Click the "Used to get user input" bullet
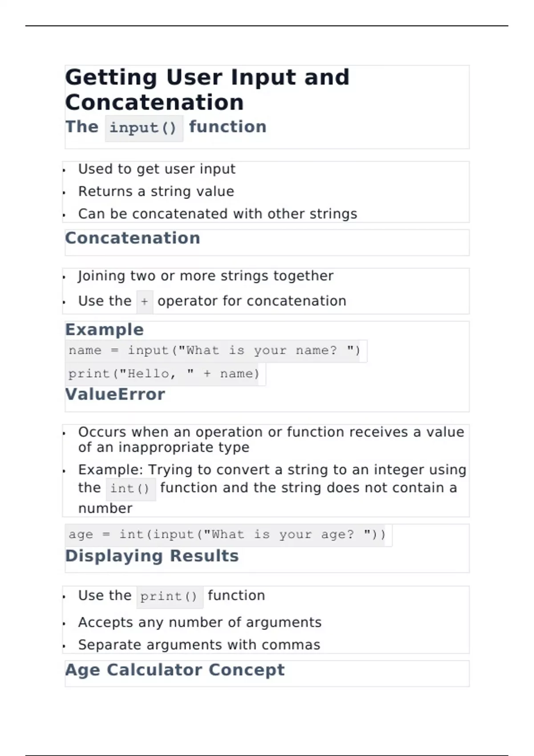The image size is (534, 756). (157, 169)
